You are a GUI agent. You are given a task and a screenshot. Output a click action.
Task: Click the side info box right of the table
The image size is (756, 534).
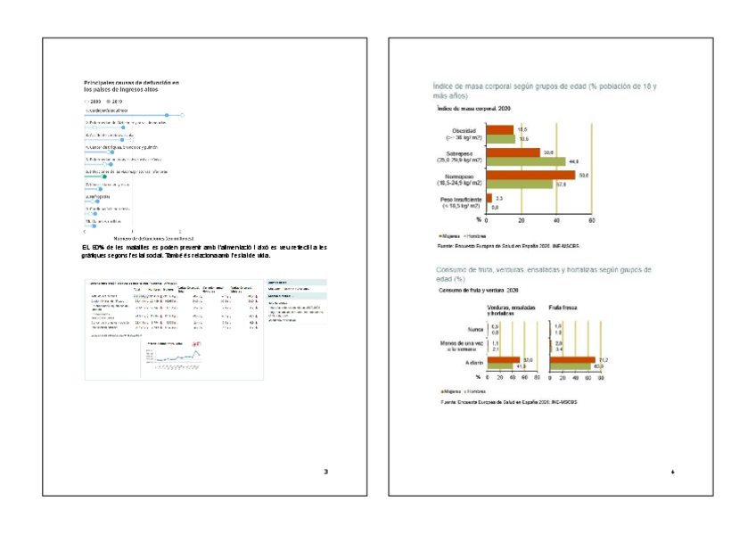[x=297, y=301]
